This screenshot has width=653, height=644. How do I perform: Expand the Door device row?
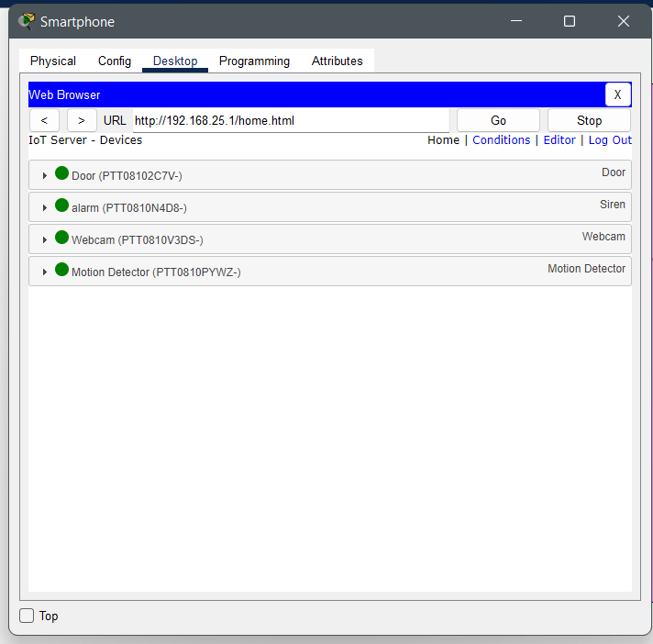[x=45, y=176]
